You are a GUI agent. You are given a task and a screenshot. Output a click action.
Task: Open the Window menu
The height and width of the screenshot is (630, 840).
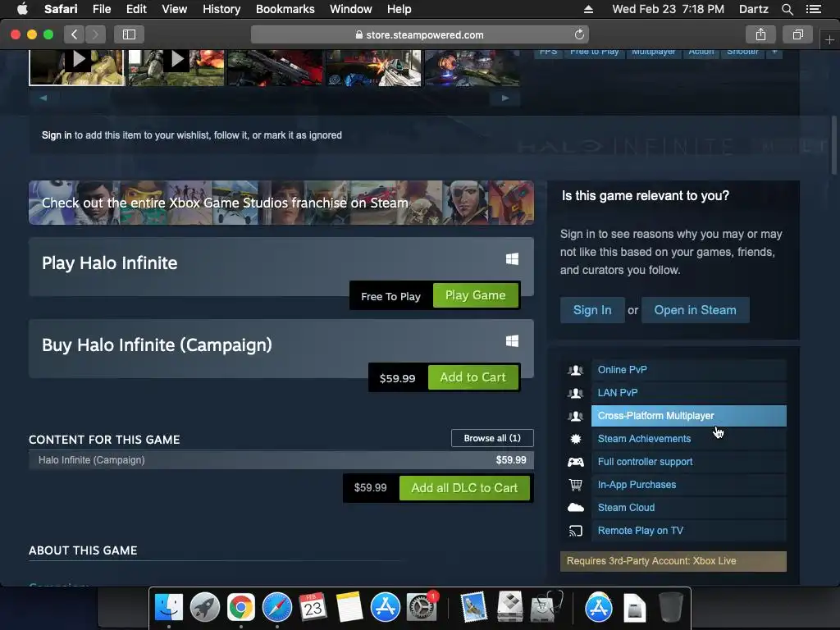[x=350, y=9]
